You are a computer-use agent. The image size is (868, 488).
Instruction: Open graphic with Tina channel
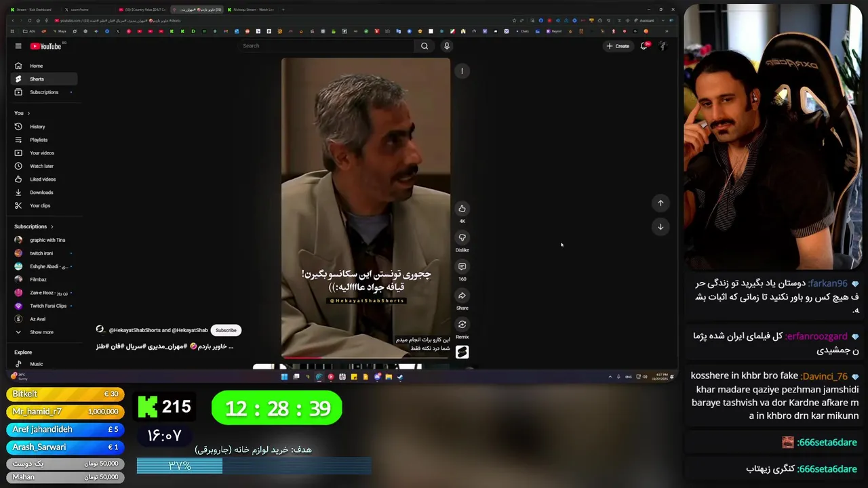coord(44,240)
